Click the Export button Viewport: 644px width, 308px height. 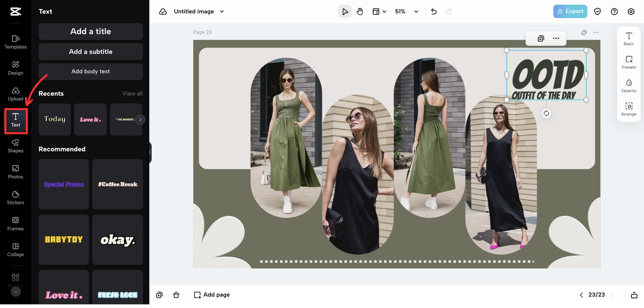point(570,12)
